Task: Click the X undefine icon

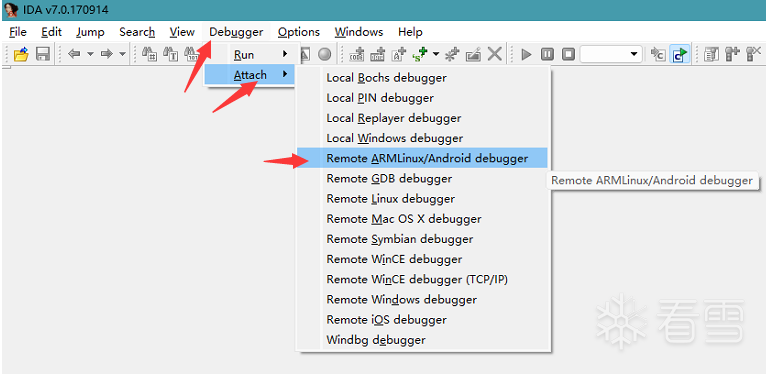Action: (x=495, y=54)
